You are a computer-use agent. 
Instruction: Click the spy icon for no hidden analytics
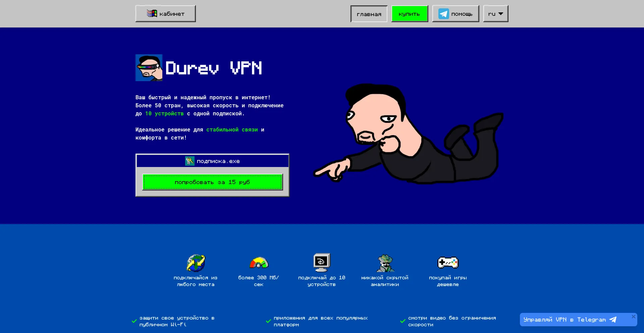point(385,263)
